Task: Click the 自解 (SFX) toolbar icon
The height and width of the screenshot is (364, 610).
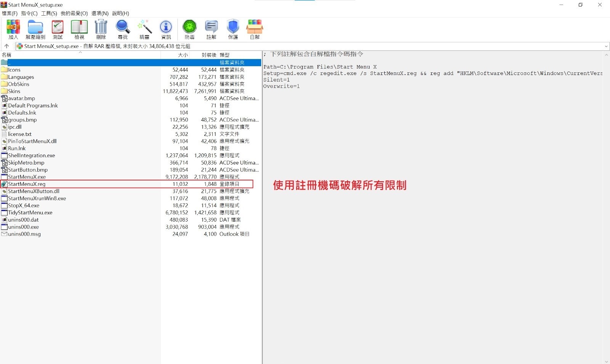Action: pyautogui.click(x=255, y=29)
